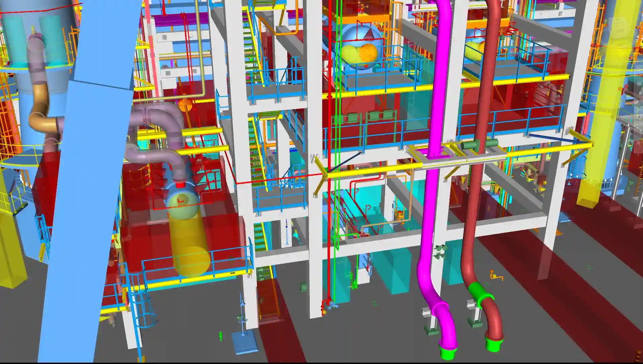
Task: Open the Steering Wheel navigation tool
Action: coord(639,69)
